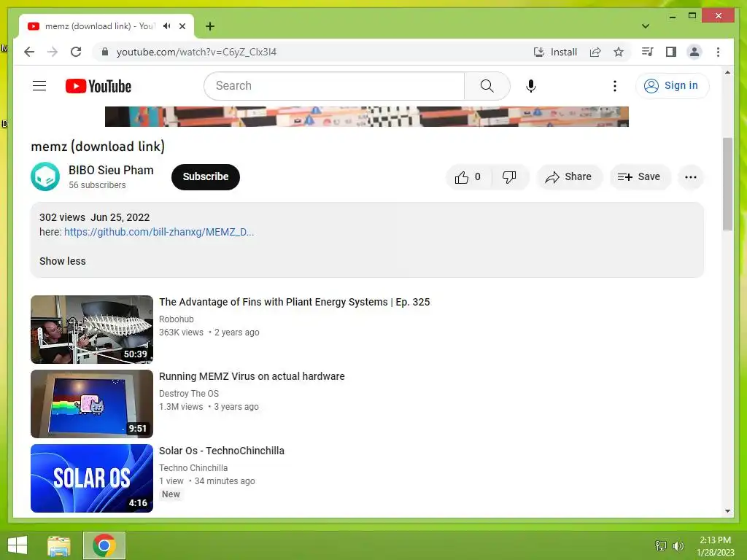747x560 pixels.
Task: Click the playing video strip
Action: click(x=367, y=117)
